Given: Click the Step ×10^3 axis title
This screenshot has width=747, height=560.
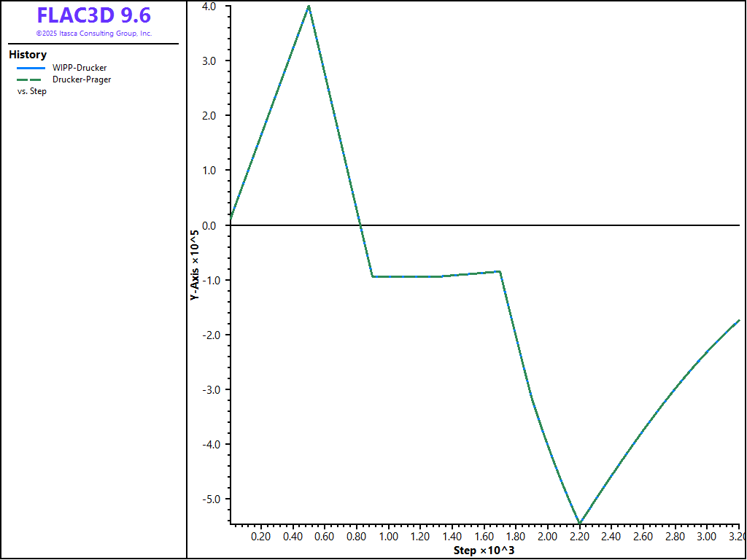Looking at the screenshot, I should (484, 550).
